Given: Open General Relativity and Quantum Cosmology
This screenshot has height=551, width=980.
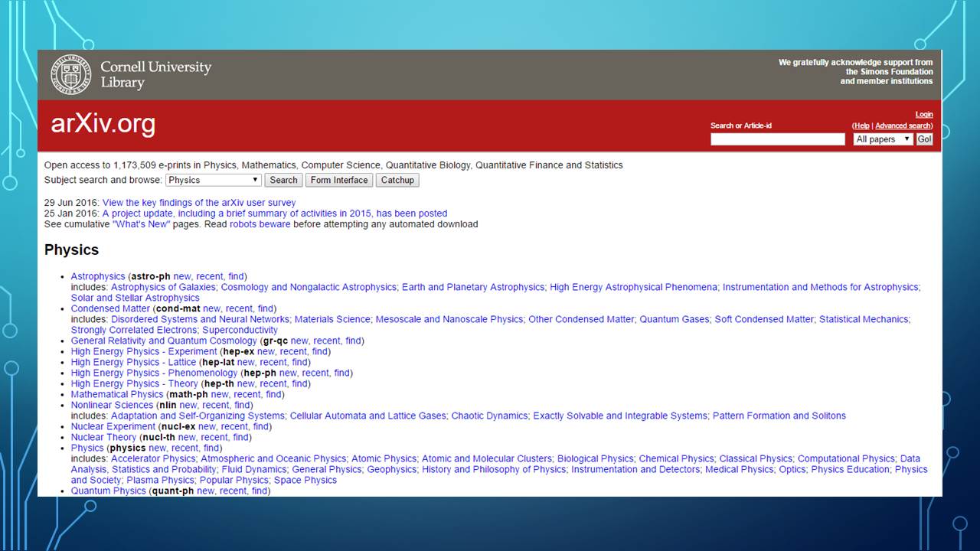Looking at the screenshot, I should point(164,341).
